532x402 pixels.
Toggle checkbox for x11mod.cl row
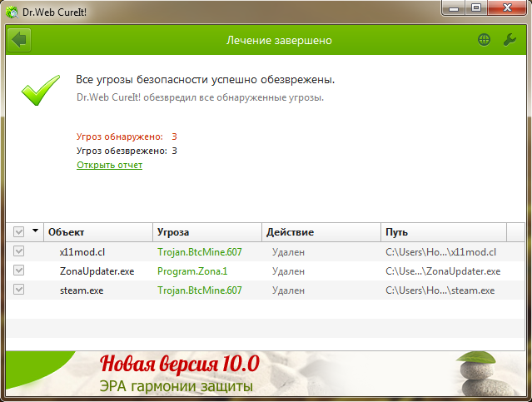[18, 251]
